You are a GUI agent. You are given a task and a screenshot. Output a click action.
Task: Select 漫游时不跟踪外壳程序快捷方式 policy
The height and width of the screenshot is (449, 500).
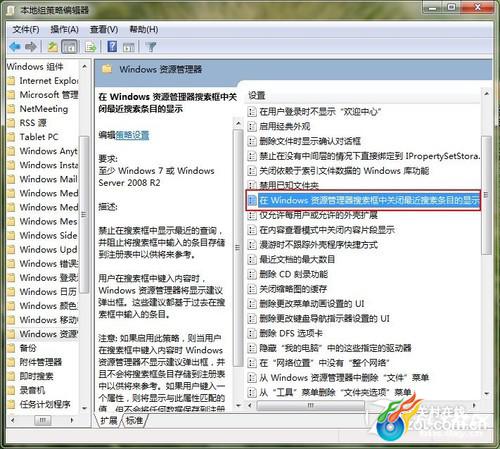(318, 245)
